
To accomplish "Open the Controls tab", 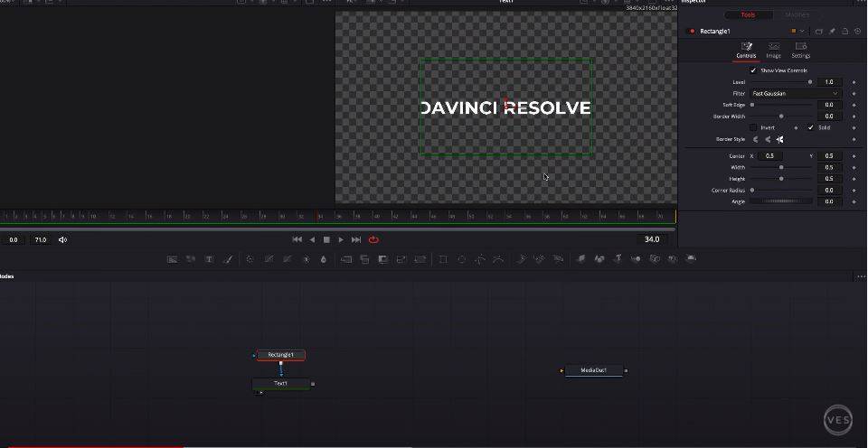I will click(746, 51).
